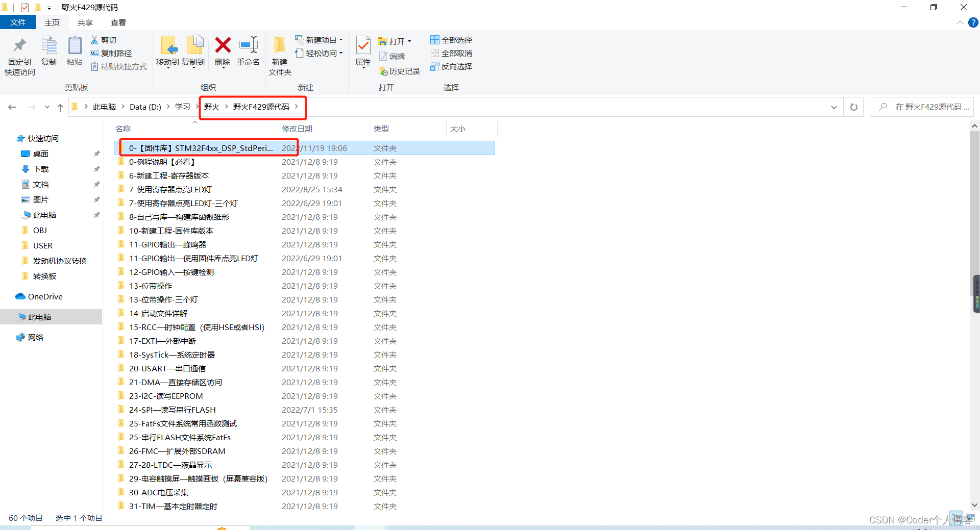Click the 学习 breadcrumb
The height and width of the screenshot is (530, 980).
[x=182, y=107]
